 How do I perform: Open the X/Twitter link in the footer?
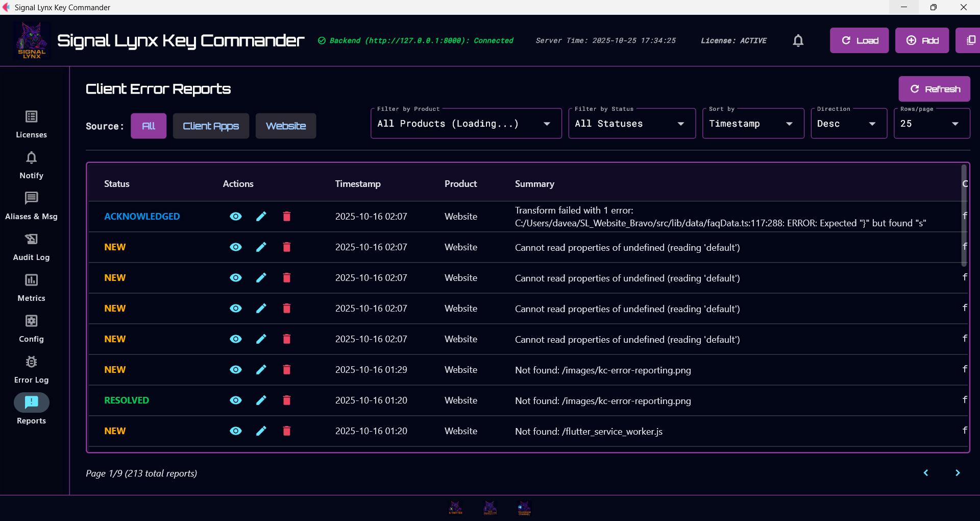tap(455, 507)
